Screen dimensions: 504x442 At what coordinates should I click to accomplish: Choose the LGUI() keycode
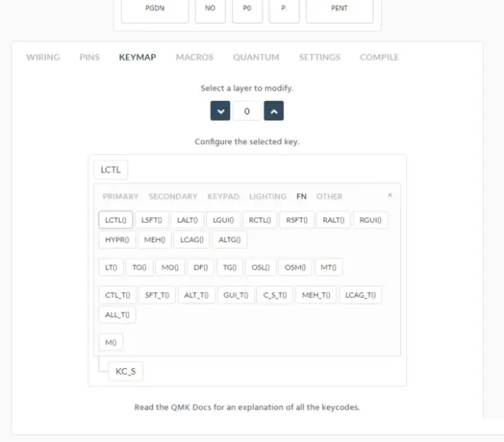(x=223, y=220)
